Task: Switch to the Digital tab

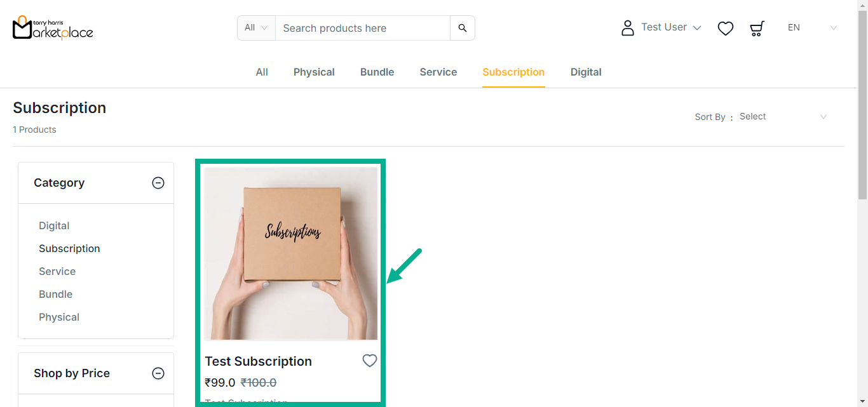Action: tap(586, 72)
